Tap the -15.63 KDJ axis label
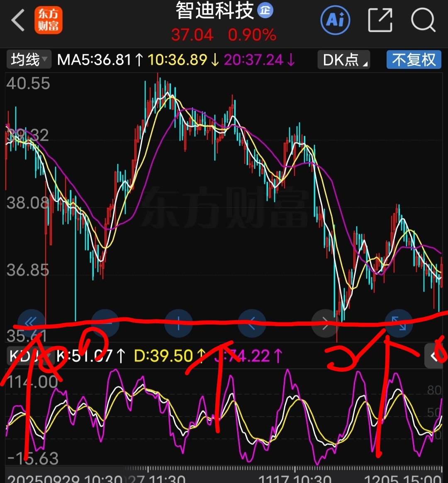The width and height of the screenshot is (448, 483). click(x=33, y=459)
